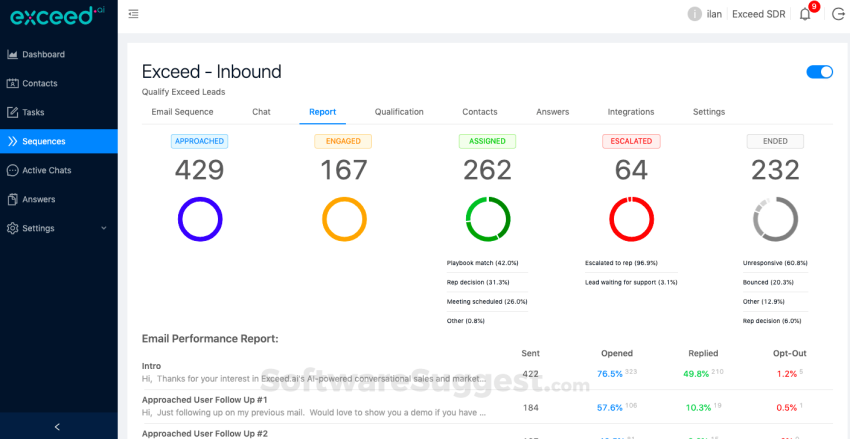Click Intro replied rate 49.8%
Viewport: 850px width, 439px height.
(696, 374)
